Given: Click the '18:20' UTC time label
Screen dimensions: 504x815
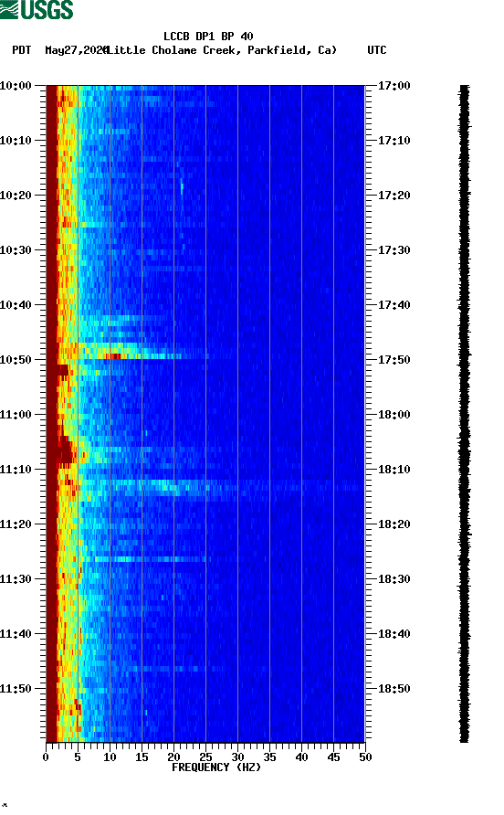Looking at the screenshot, I should [x=394, y=524].
